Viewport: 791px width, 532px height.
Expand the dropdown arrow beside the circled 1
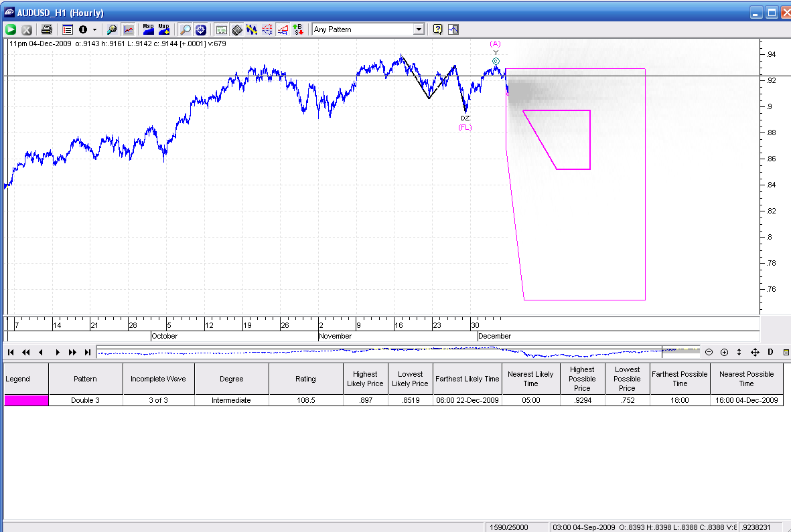coord(94,29)
